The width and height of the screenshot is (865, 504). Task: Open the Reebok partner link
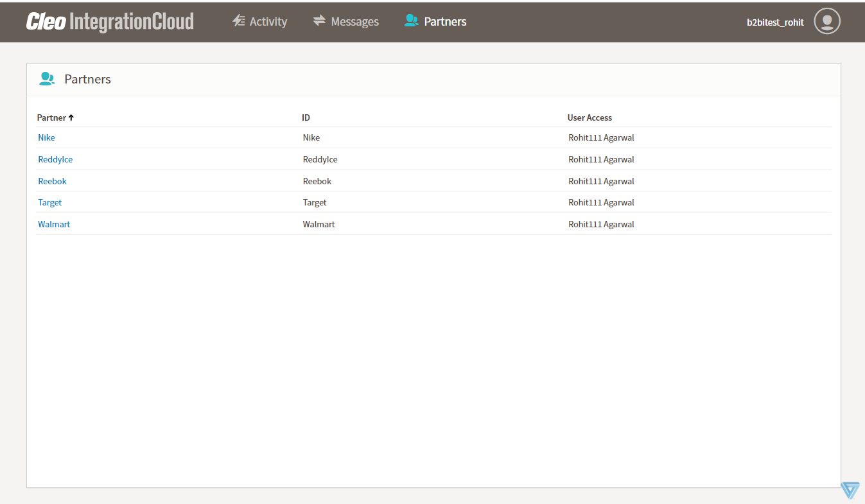pyautogui.click(x=52, y=181)
